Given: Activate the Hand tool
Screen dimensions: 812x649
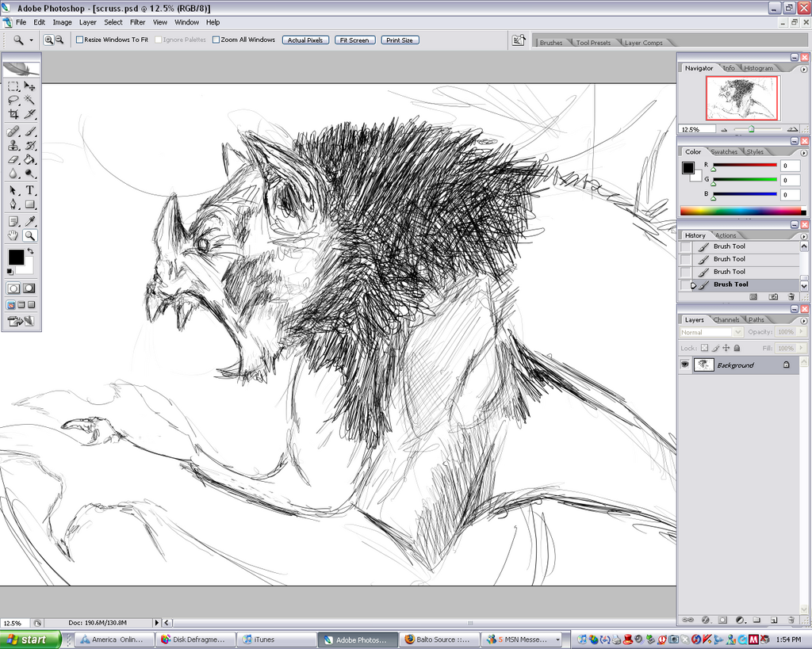Looking at the screenshot, I should [x=13, y=235].
